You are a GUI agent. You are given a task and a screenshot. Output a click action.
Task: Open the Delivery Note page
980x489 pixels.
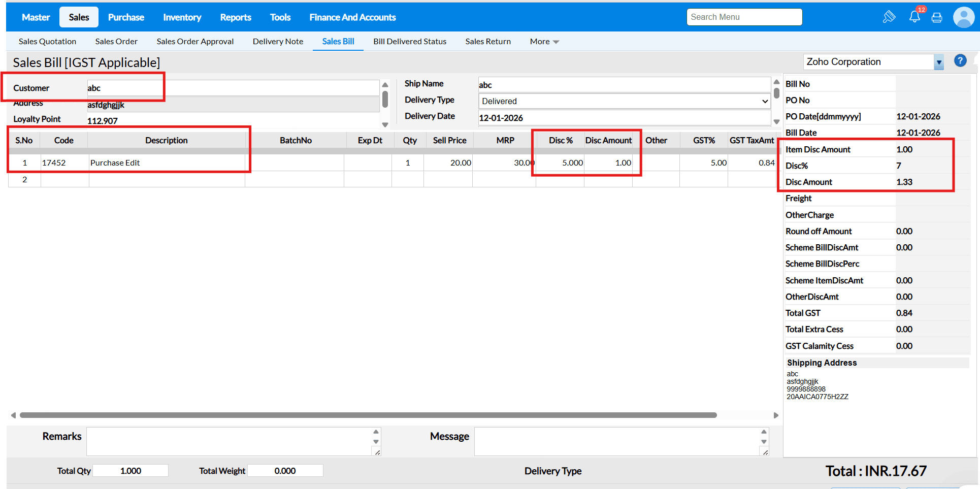(278, 42)
